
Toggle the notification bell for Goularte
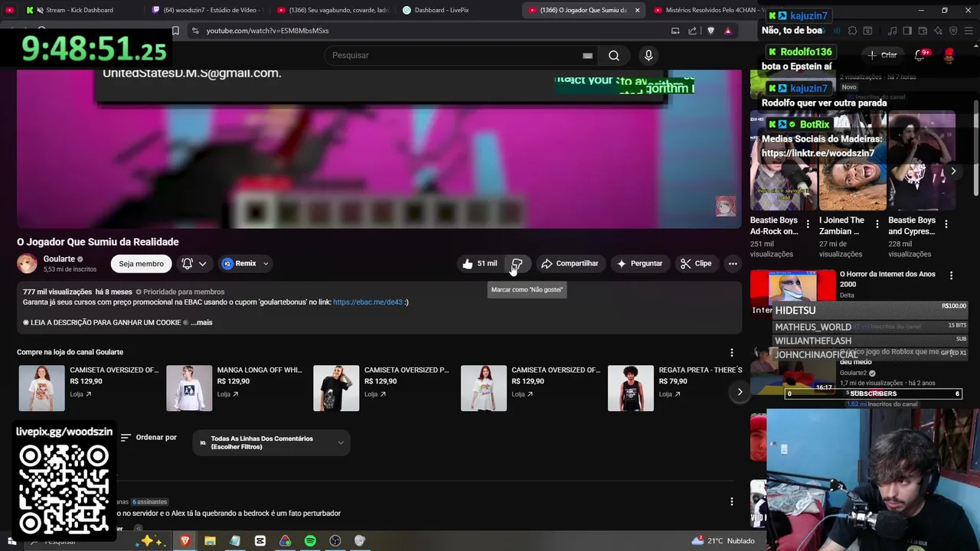[187, 263]
